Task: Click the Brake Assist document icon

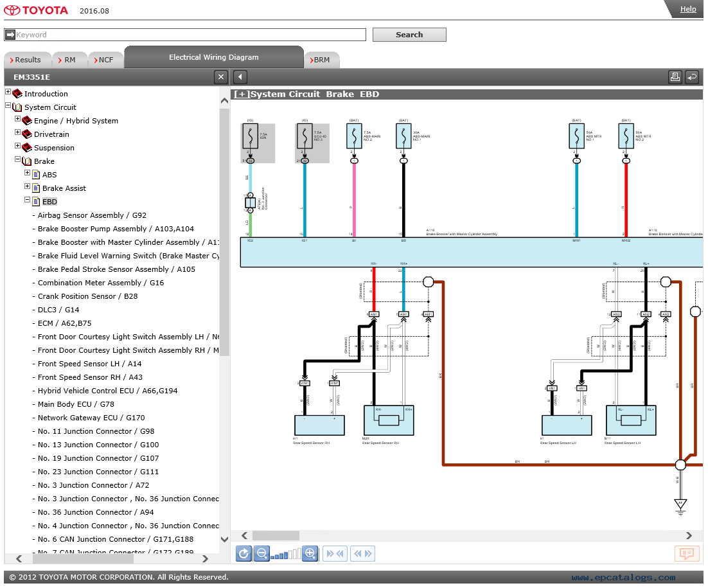Action: [36, 188]
